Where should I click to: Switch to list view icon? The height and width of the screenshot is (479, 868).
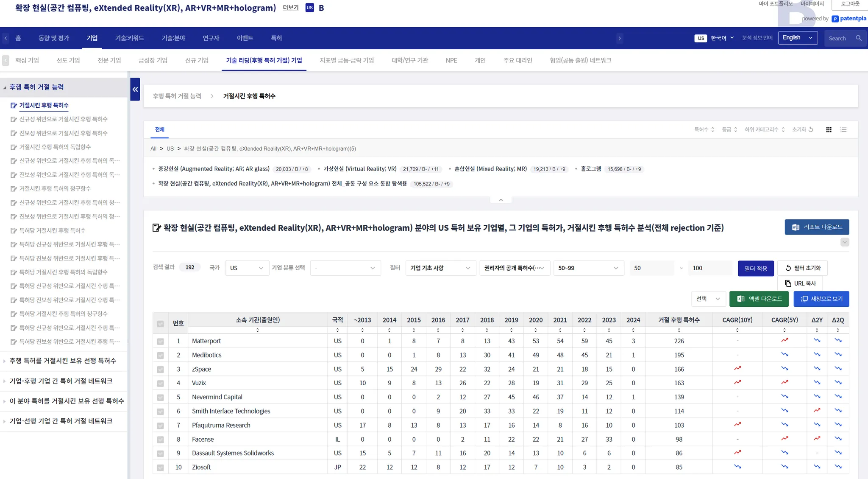click(843, 130)
